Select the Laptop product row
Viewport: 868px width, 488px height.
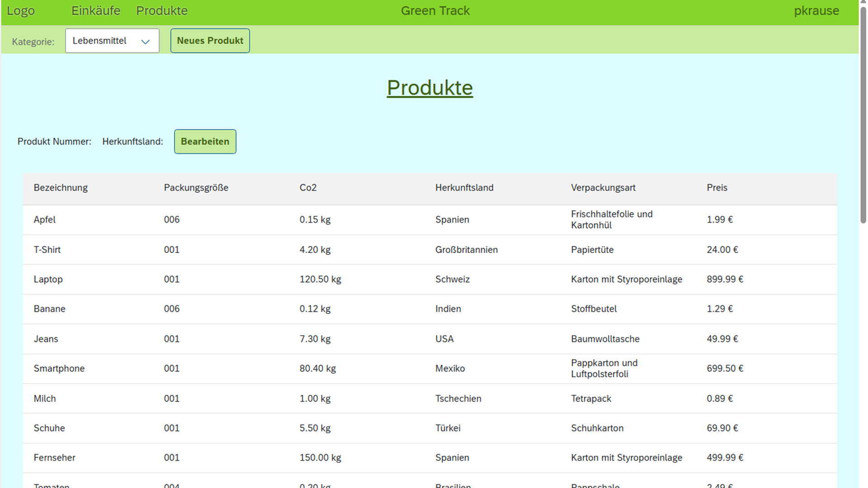point(48,279)
